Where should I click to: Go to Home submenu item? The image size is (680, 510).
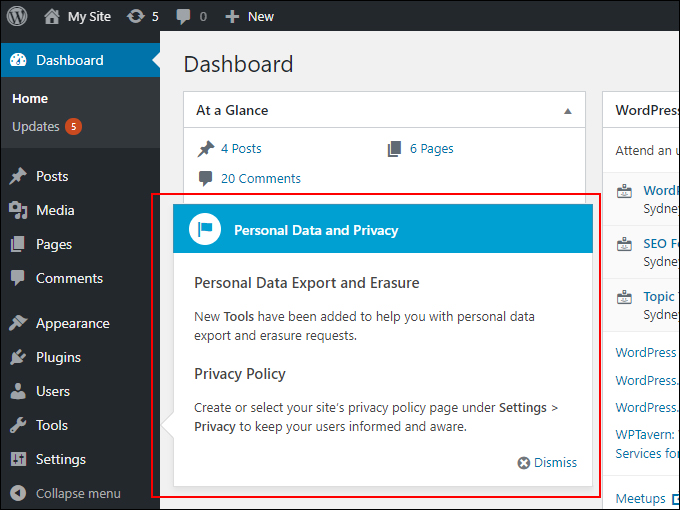click(x=30, y=98)
